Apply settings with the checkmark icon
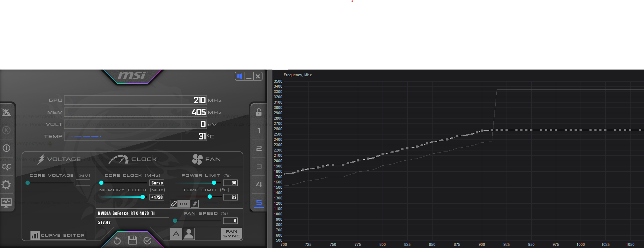 (147, 241)
